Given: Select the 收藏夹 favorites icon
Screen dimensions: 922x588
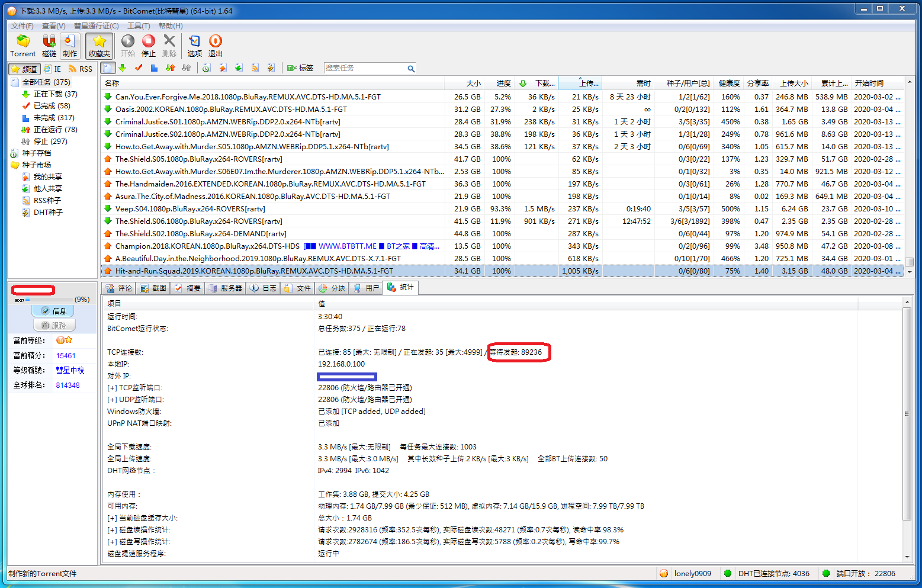Looking at the screenshot, I should point(98,45).
